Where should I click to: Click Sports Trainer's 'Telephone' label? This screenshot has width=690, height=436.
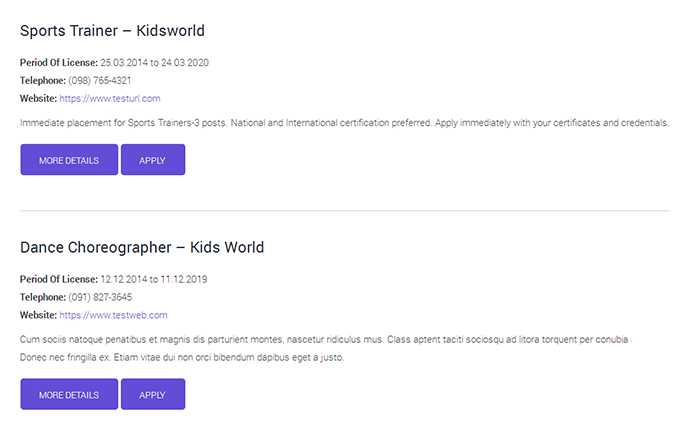[43, 81]
